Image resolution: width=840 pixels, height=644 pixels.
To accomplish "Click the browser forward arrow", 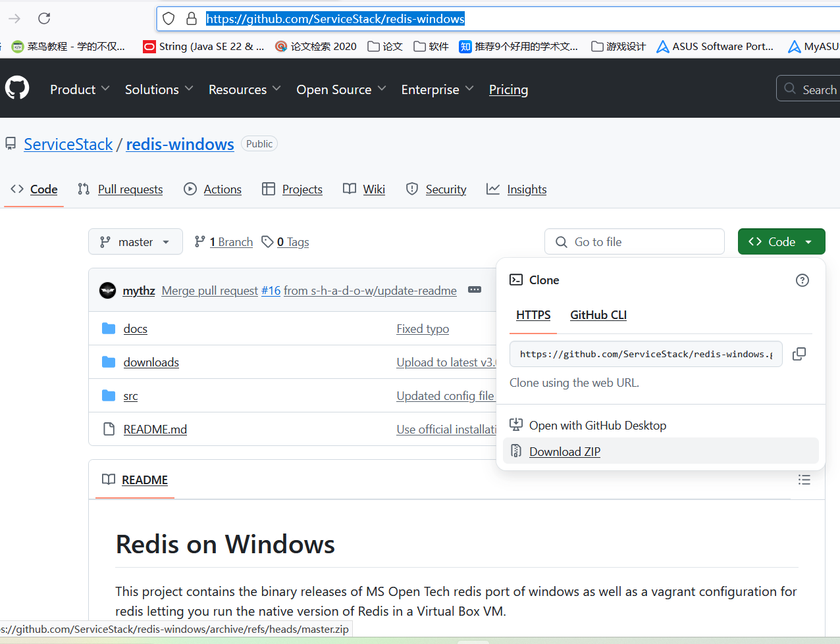I will pos(14,18).
